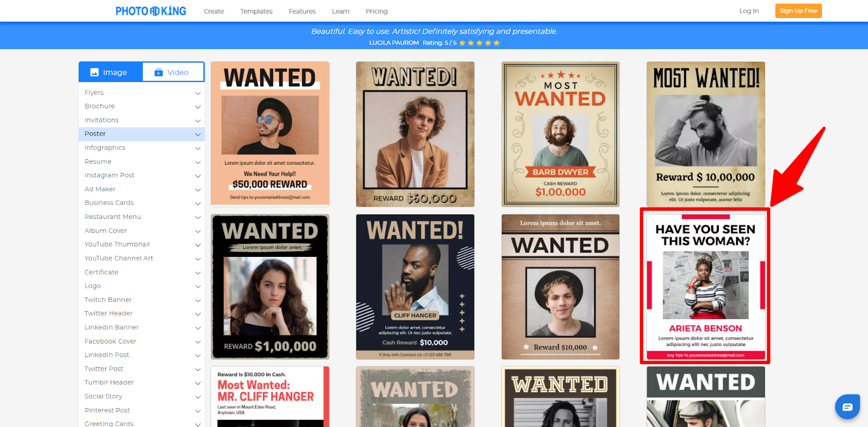868x427 pixels.
Task: Select the Business Cards category
Action: click(109, 203)
